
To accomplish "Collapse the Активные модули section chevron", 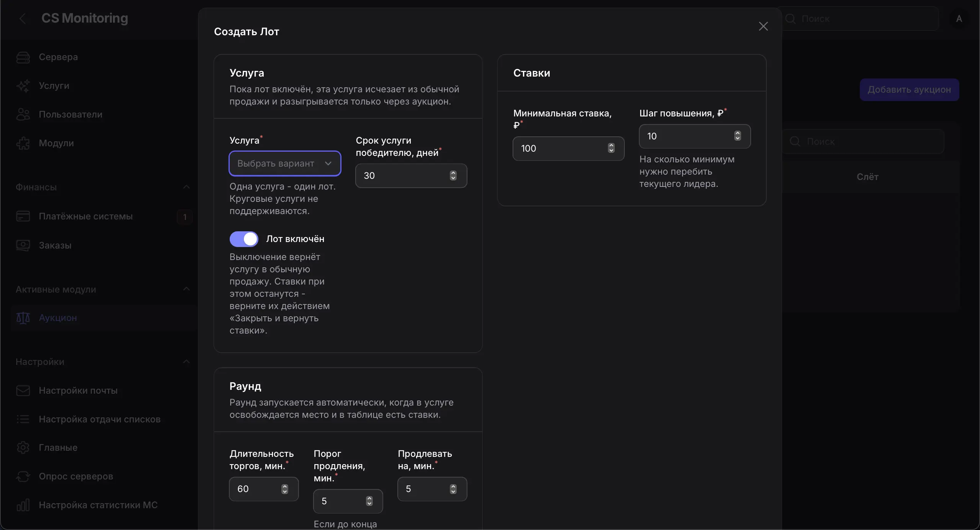I will point(186,289).
